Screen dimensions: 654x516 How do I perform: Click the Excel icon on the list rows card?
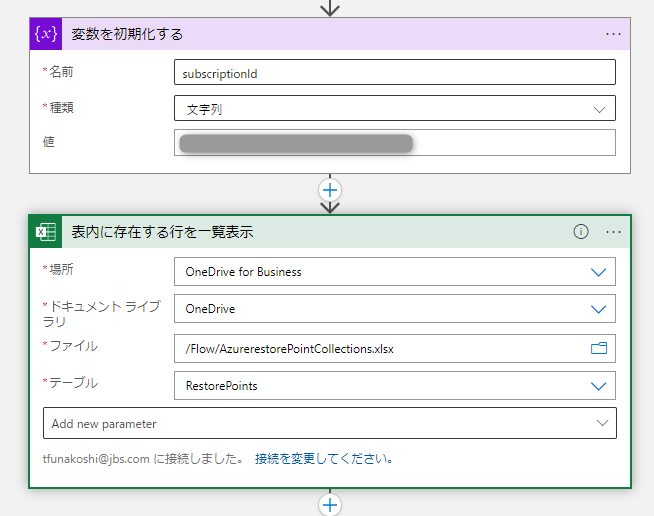pyautogui.click(x=46, y=232)
